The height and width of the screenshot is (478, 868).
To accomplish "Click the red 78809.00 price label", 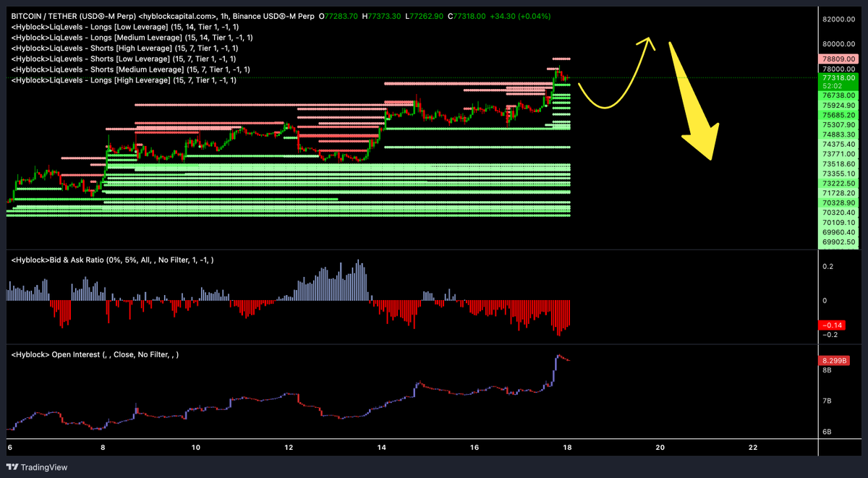I will [x=839, y=59].
